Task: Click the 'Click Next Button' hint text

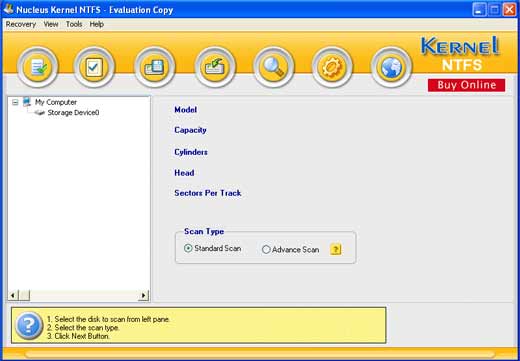Action: [78, 336]
